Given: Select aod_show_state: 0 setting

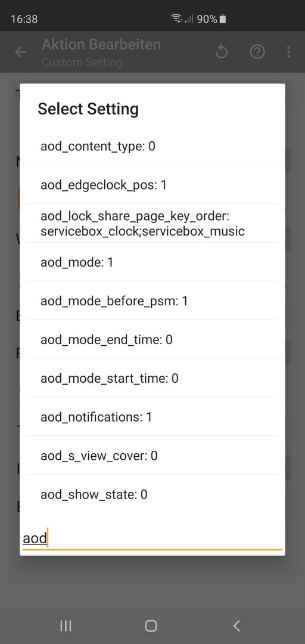Looking at the screenshot, I should [152, 494].
